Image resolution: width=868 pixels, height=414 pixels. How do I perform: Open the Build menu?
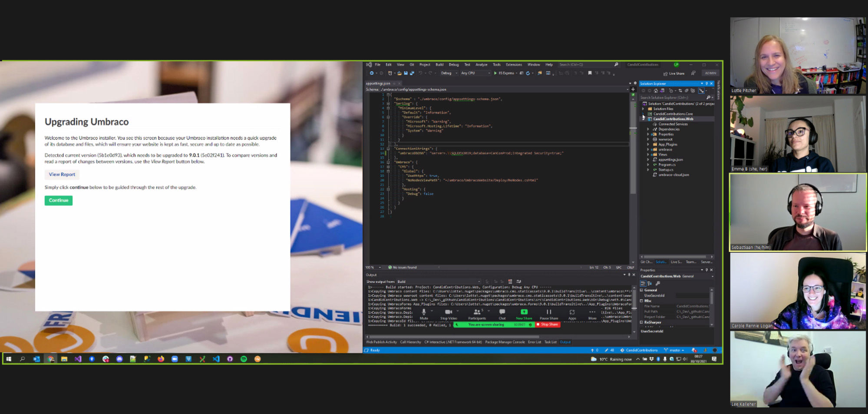click(439, 65)
